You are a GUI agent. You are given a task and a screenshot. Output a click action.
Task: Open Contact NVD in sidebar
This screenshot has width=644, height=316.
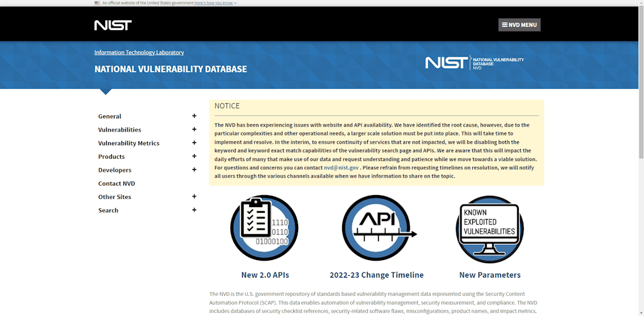click(116, 183)
